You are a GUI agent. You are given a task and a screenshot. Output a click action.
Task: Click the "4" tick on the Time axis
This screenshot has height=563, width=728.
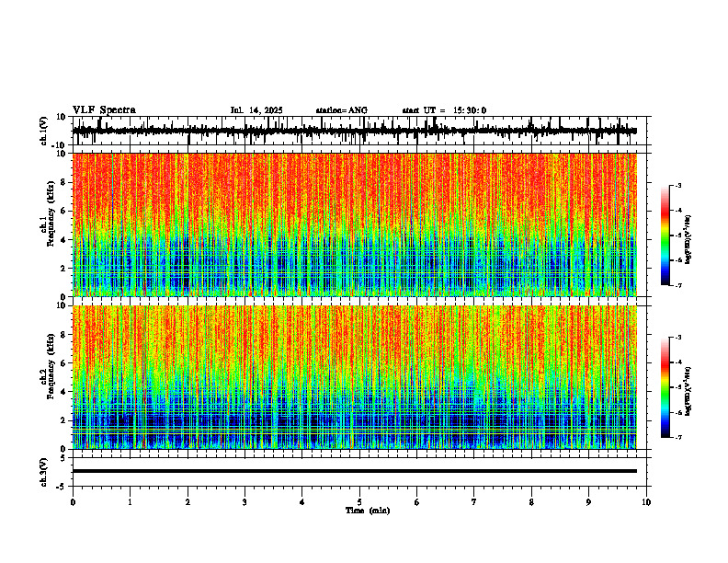point(302,502)
